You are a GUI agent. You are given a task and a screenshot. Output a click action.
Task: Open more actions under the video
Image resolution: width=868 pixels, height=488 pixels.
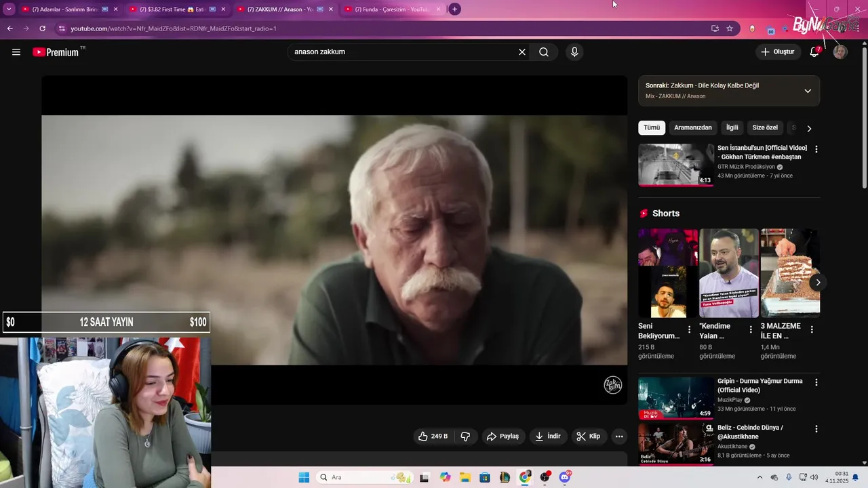(619, 436)
